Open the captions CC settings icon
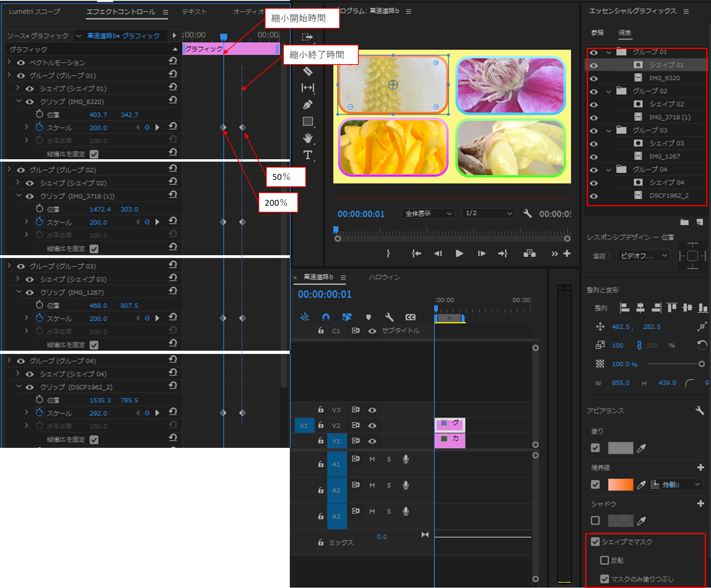 (x=410, y=317)
